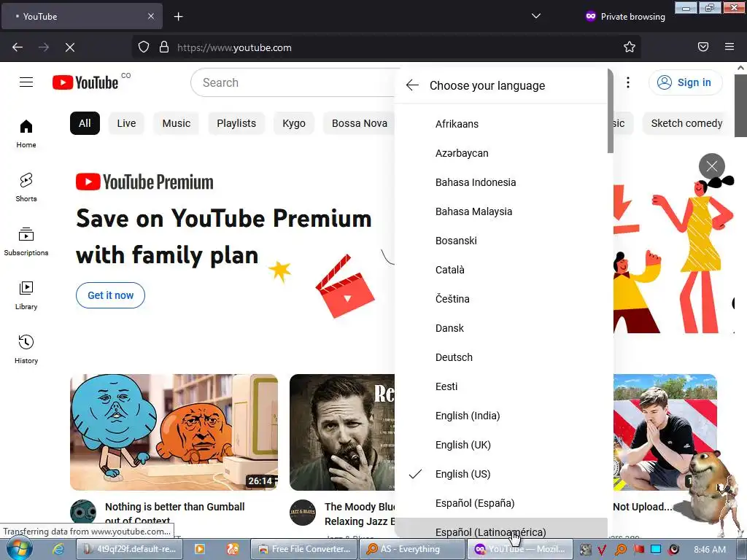This screenshot has height=560, width=747.
Task: Choose Bahasa Malaysia language
Action: [x=501, y=211]
